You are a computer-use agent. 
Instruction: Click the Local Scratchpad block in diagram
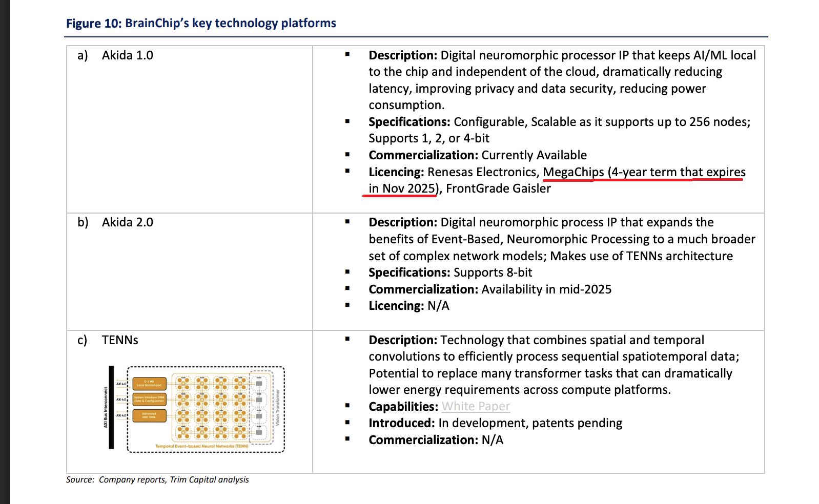coord(149,384)
